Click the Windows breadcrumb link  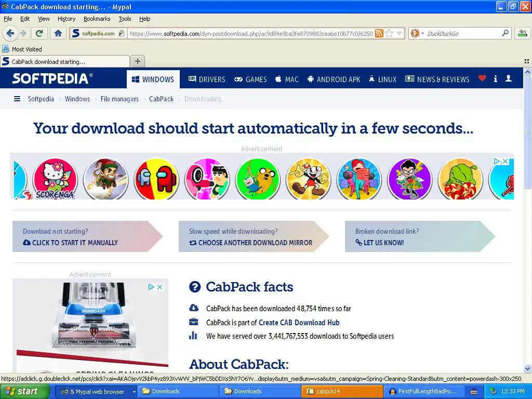pyautogui.click(x=77, y=99)
